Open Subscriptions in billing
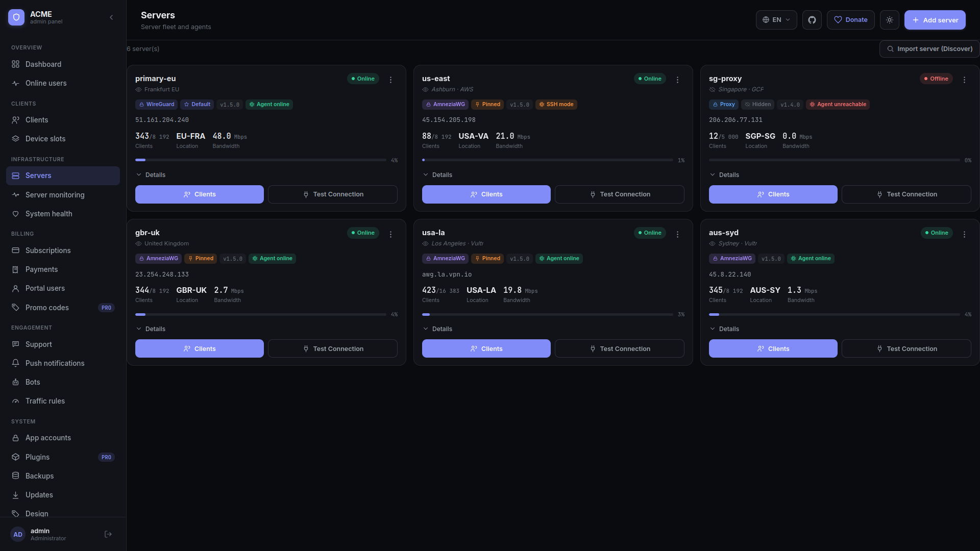980x551 pixels. [63, 251]
